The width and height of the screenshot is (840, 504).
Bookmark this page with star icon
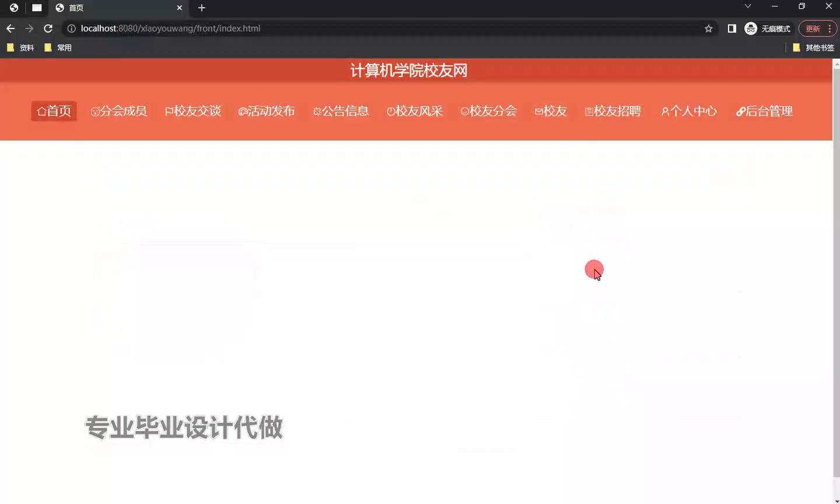(x=708, y=29)
